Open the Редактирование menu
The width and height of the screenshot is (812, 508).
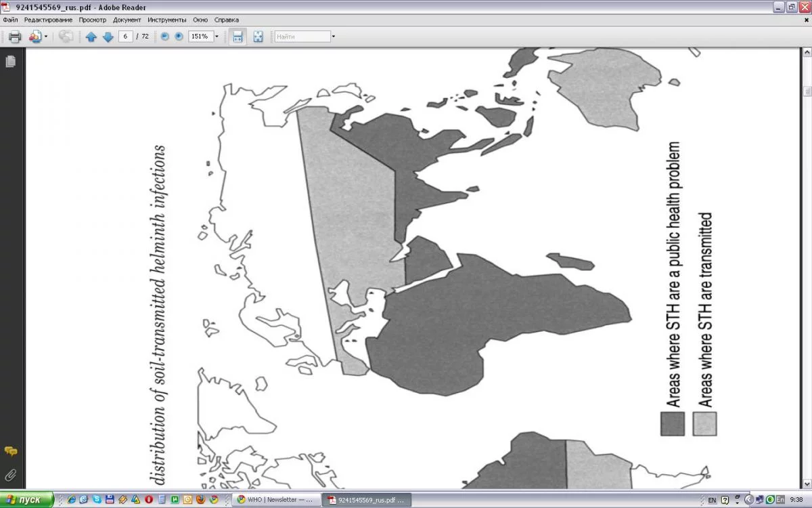pyautogui.click(x=48, y=20)
